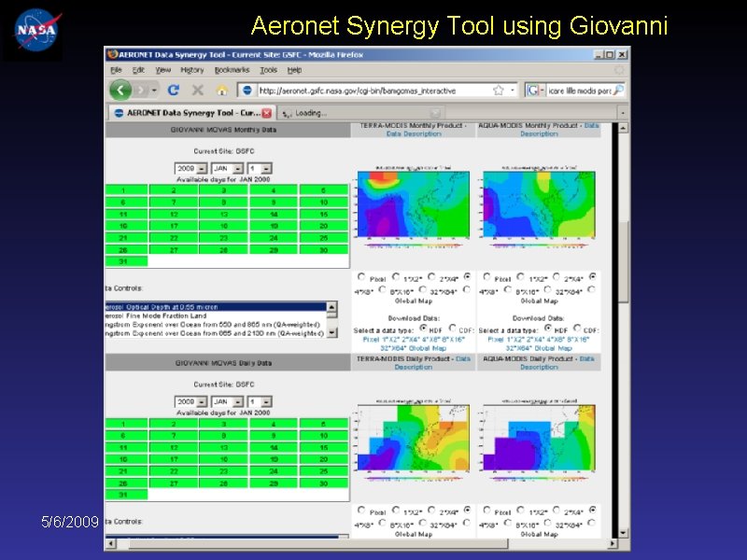The image size is (747, 560).
Task: Click the magnifier icon in the search box
Action: [x=618, y=90]
